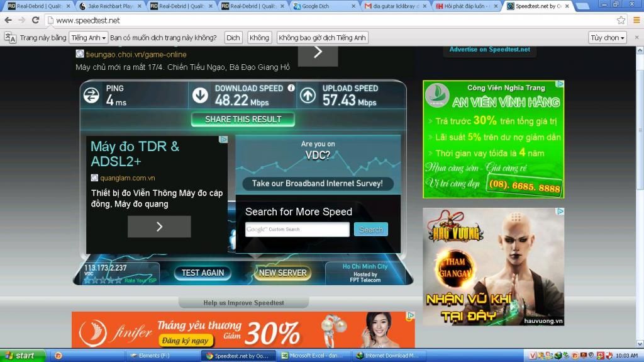Click Help us Improve Speedtest
This screenshot has height=362, width=644.
point(243,303)
